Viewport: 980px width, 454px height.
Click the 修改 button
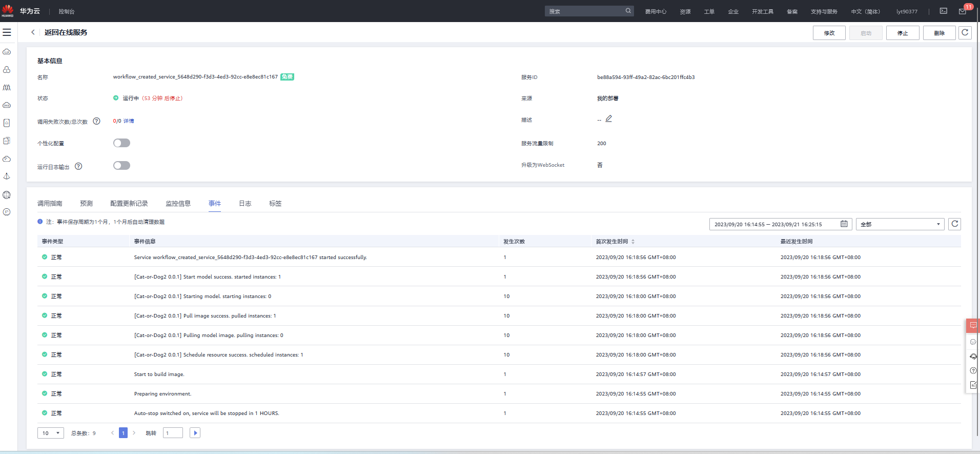tap(829, 33)
